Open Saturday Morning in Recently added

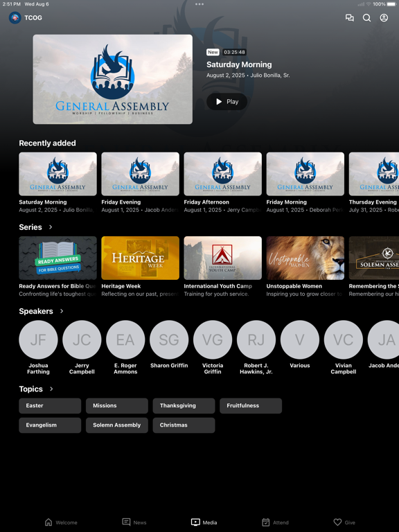pos(57,174)
